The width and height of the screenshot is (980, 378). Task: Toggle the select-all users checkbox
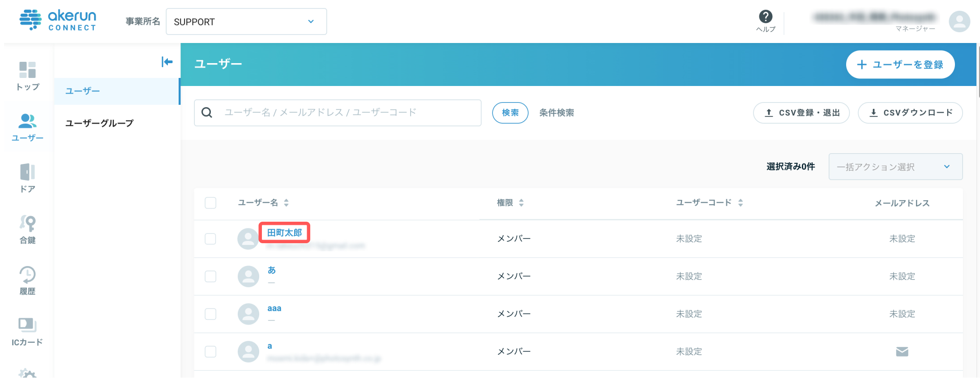(210, 203)
